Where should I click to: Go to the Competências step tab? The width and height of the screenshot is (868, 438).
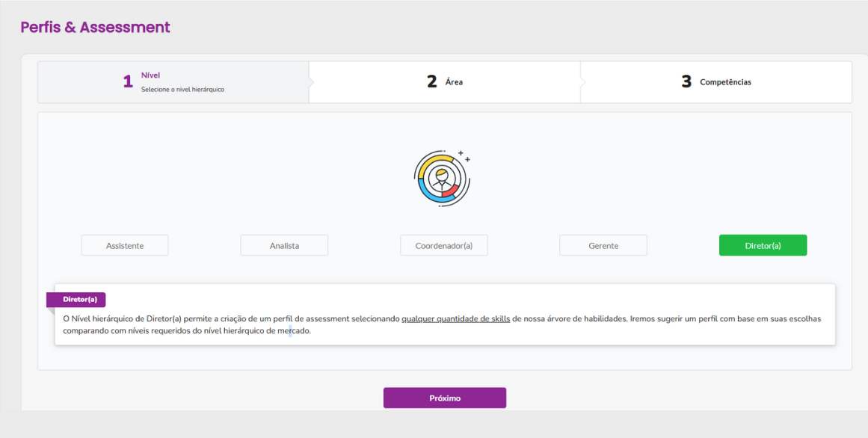[715, 82]
